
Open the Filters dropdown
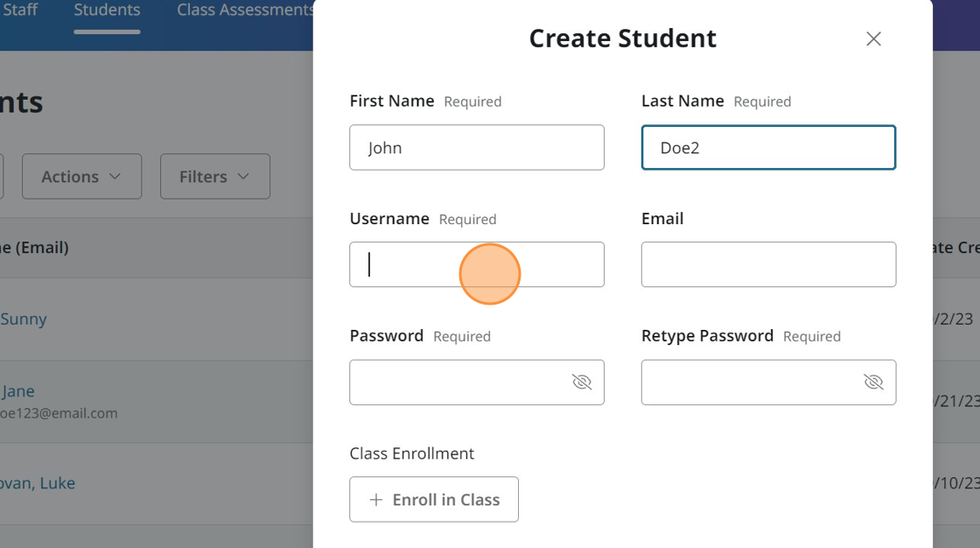[x=214, y=176]
